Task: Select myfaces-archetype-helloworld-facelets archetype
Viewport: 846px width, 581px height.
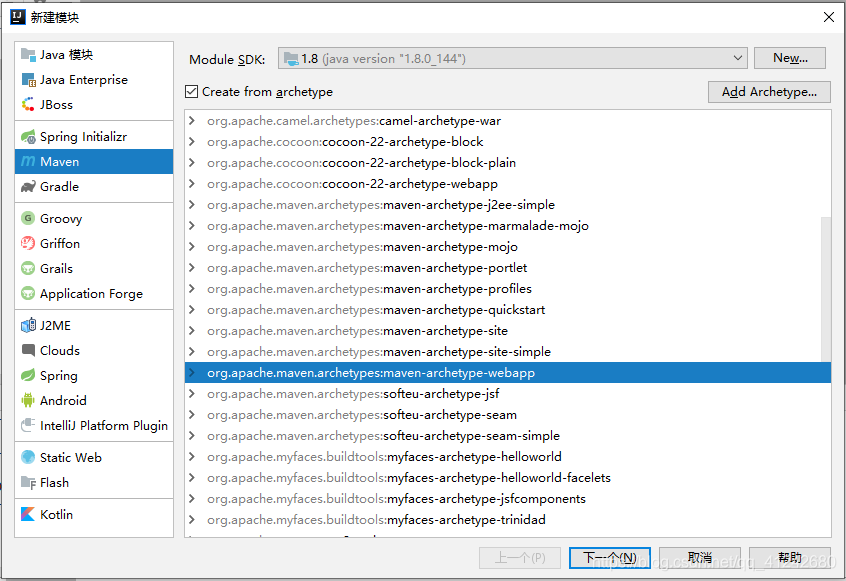Action: 507,478
